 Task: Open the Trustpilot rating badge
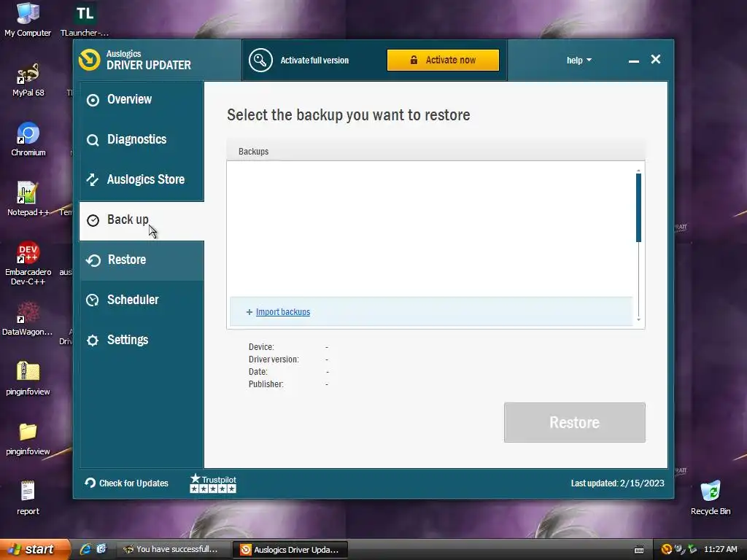click(x=213, y=483)
